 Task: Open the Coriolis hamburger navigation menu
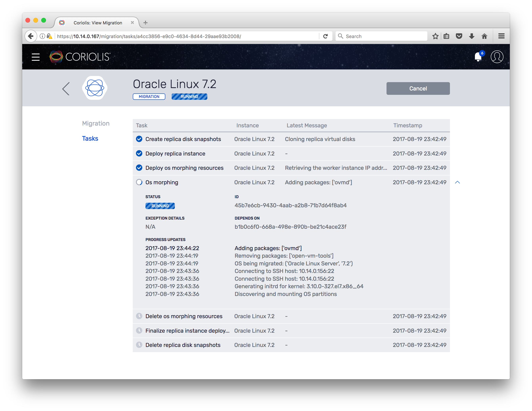[35, 57]
